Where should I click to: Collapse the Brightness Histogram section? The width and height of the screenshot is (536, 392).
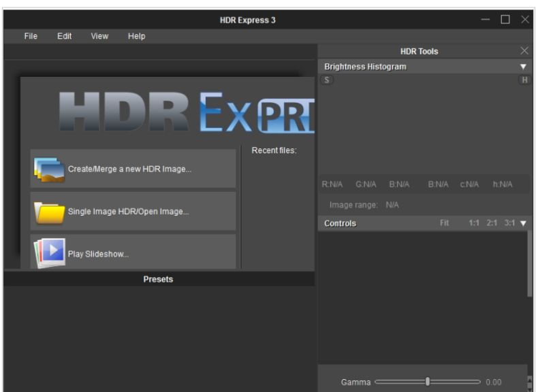(x=523, y=67)
